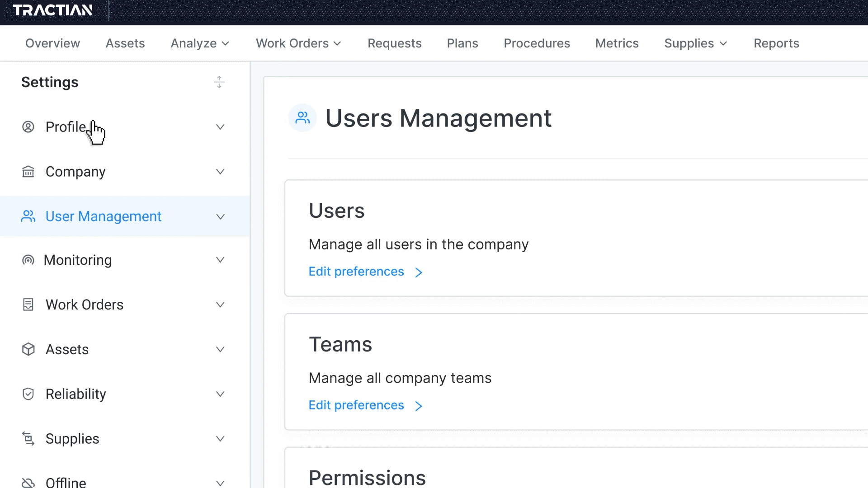Viewport: 868px width, 488px height.
Task: Open the Metrics tab
Action: click(x=617, y=43)
